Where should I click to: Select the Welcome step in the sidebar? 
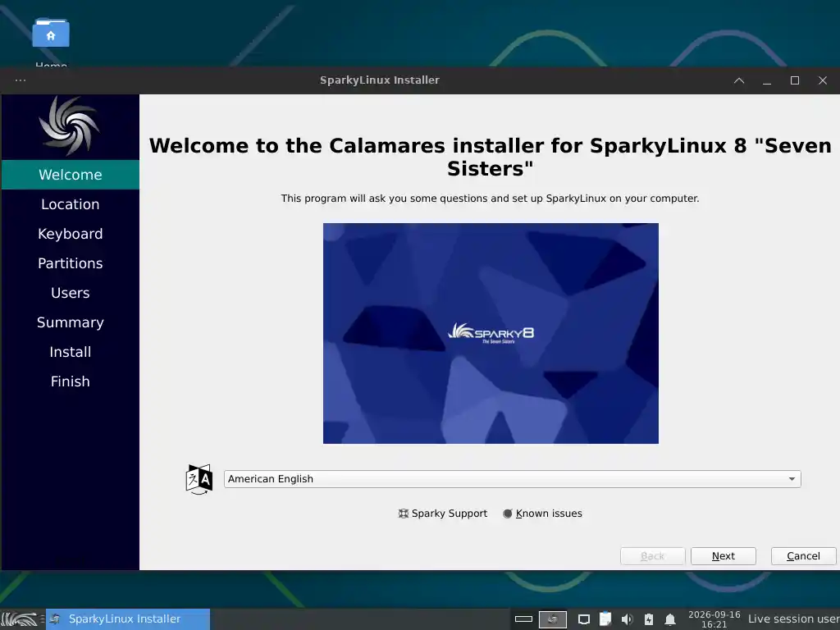point(71,175)
